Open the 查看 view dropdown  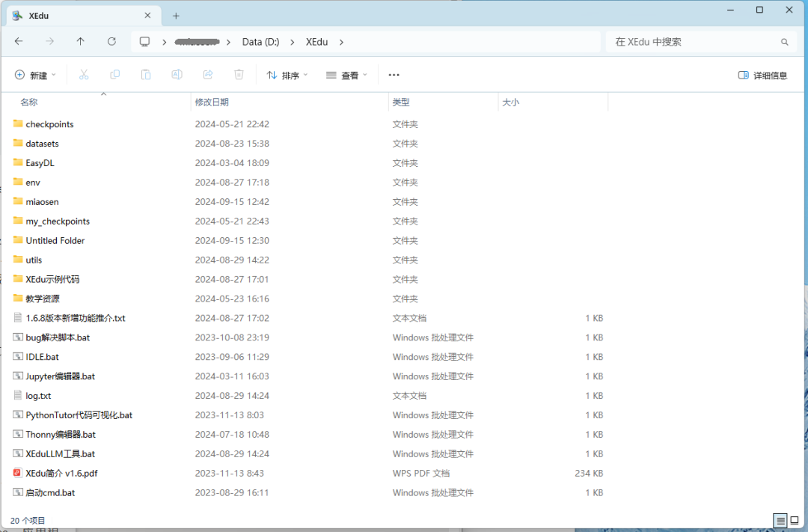347,76
